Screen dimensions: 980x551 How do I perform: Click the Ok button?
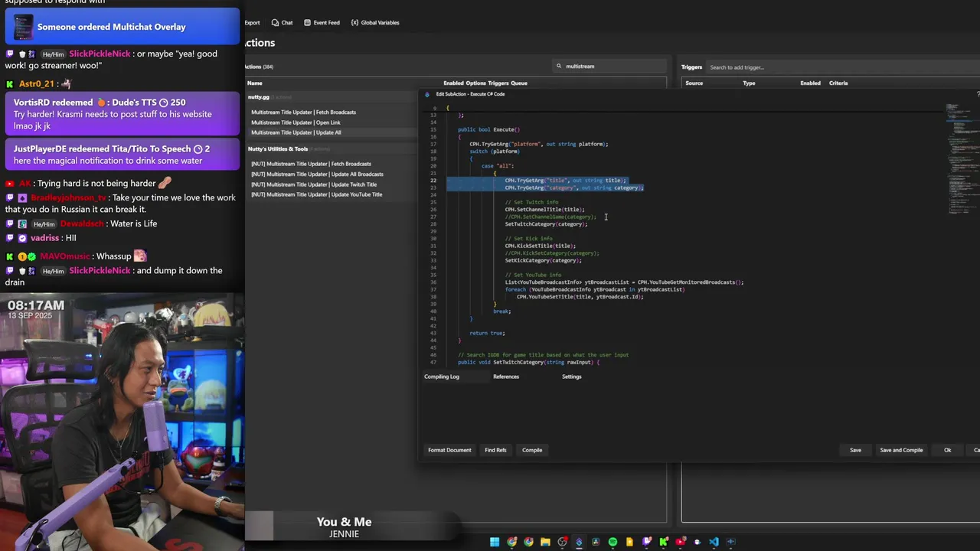point(947,450)
